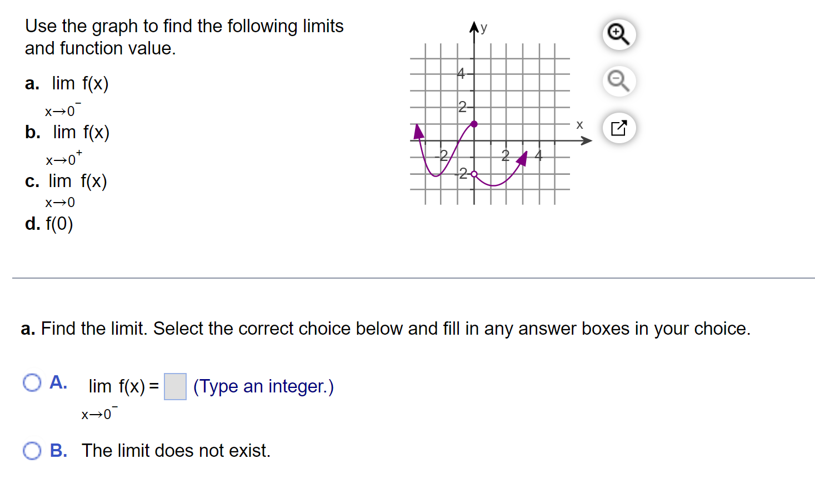Click the text "The limit does not exist."
The height and width of the screenshot is (504, 815).
[176, 451]
